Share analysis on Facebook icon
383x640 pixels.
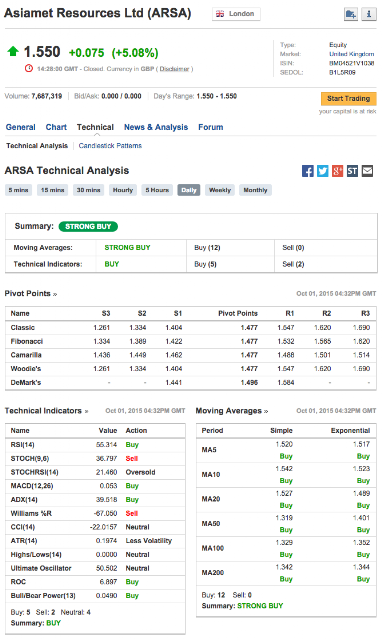pyautogui.click(x=308, y=171)
